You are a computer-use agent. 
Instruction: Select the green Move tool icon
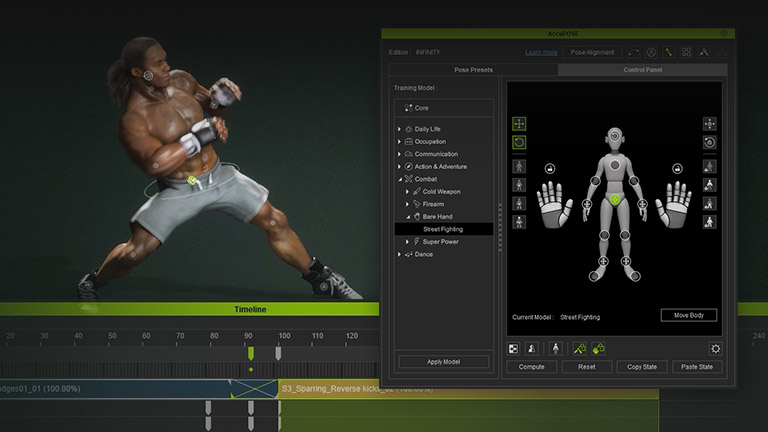(x=519, y=124)
